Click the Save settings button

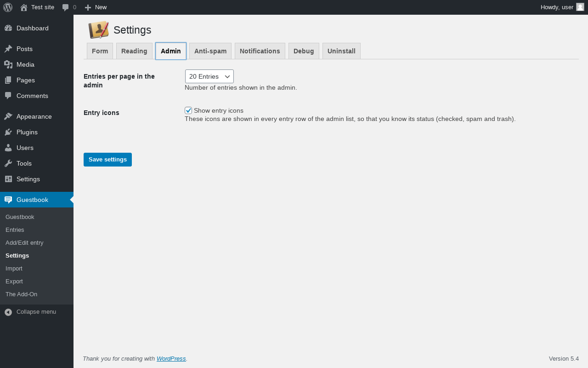click(107, 160)
